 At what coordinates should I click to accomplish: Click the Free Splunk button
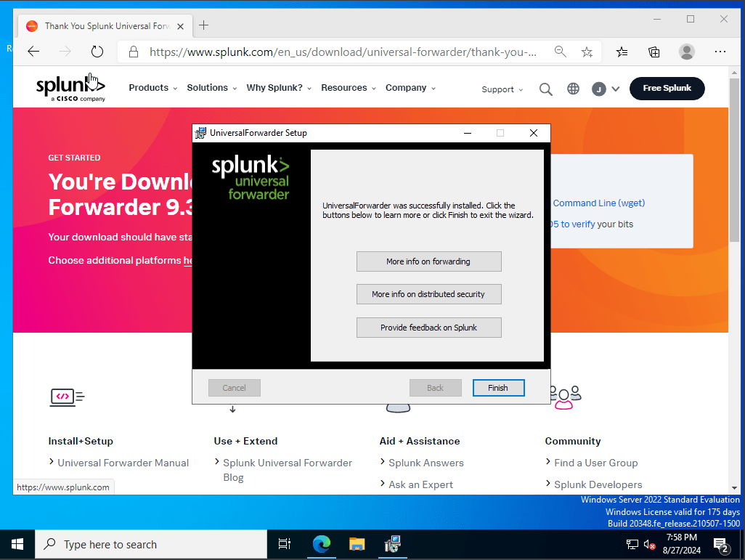(667, 89)
